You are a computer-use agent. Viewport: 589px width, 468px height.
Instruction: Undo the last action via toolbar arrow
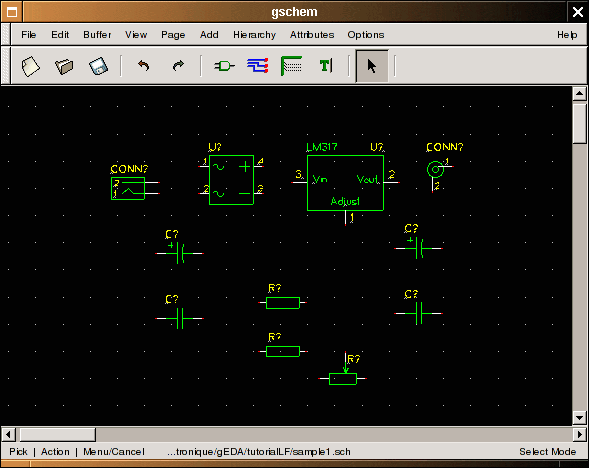(x=143, y=66)
